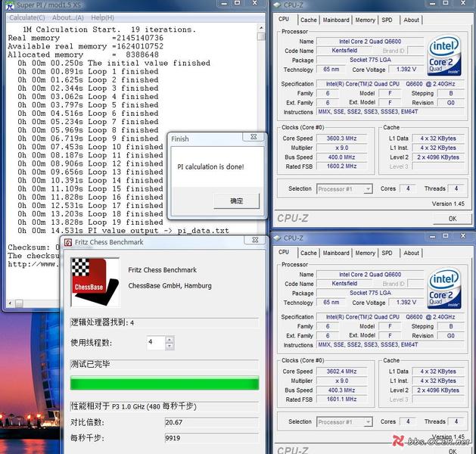Click the 20.67 relative speed field
The width and height of the screenshot is (476, 454).
(x=211, y=422)
